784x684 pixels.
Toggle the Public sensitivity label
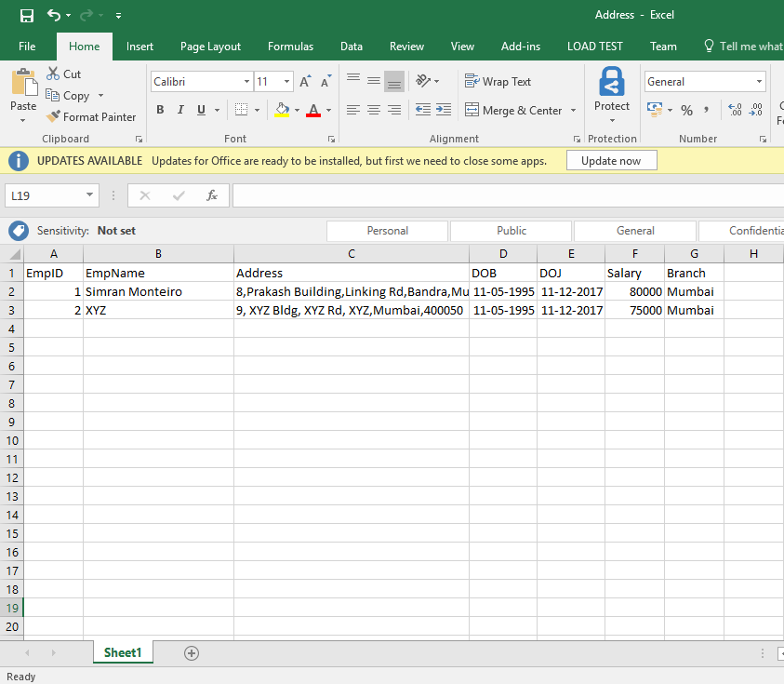tap(510, 230)
